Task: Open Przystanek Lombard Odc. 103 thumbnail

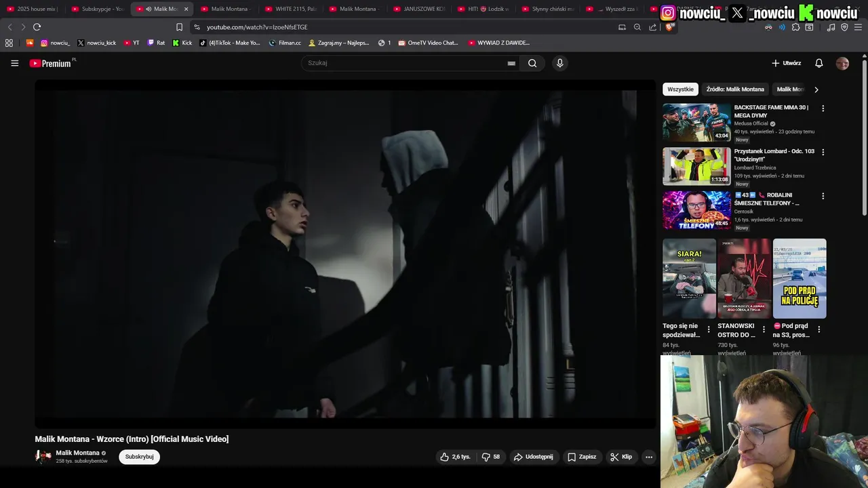Action: click(696, 166)
